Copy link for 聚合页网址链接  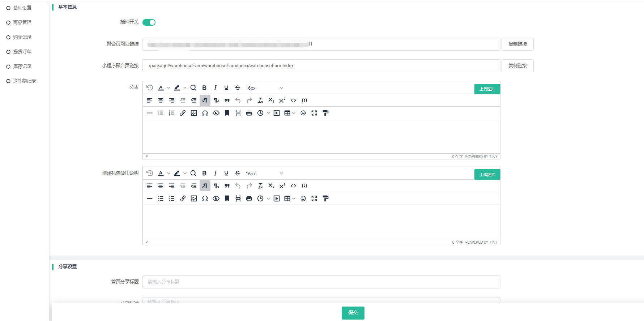[517, 44]
